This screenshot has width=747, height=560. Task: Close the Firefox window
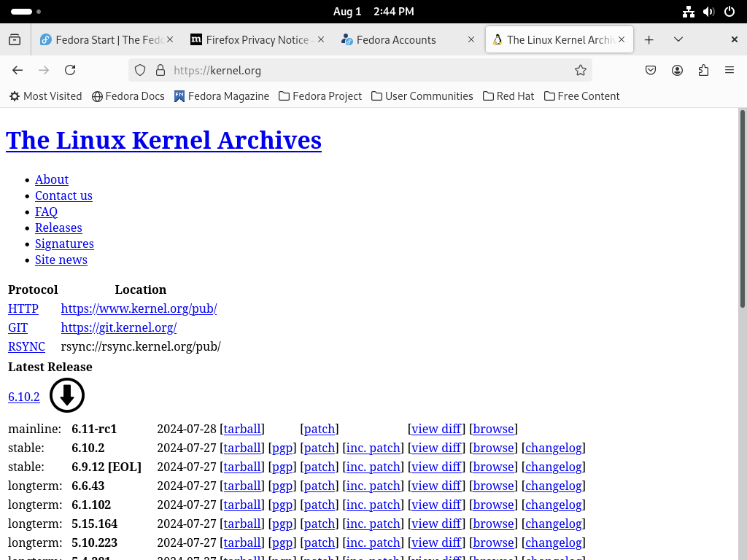pos(734,40)
